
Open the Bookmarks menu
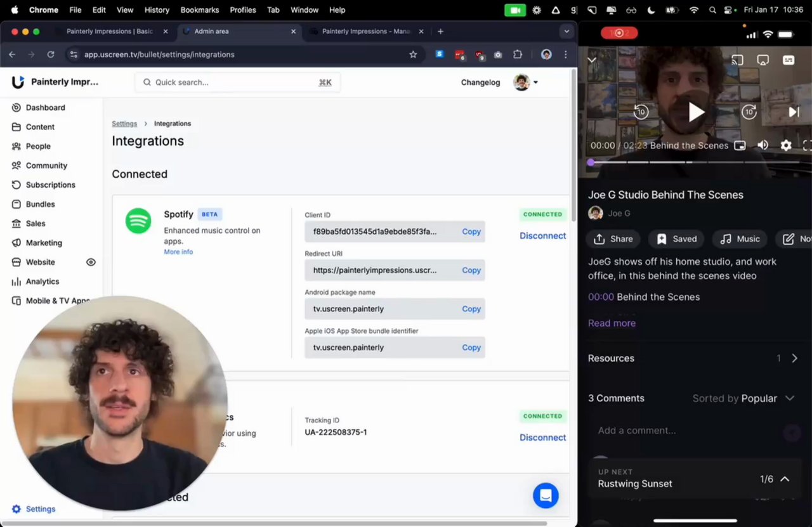(200, 10)
